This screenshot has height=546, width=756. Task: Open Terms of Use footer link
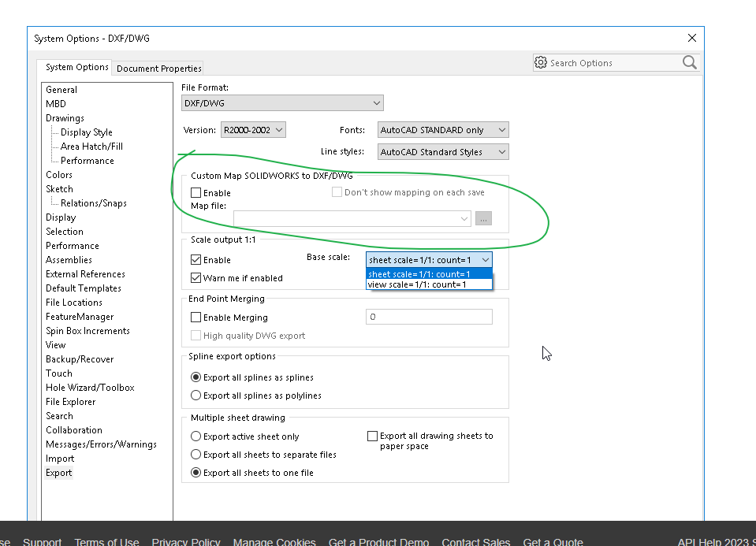[106, 541]
